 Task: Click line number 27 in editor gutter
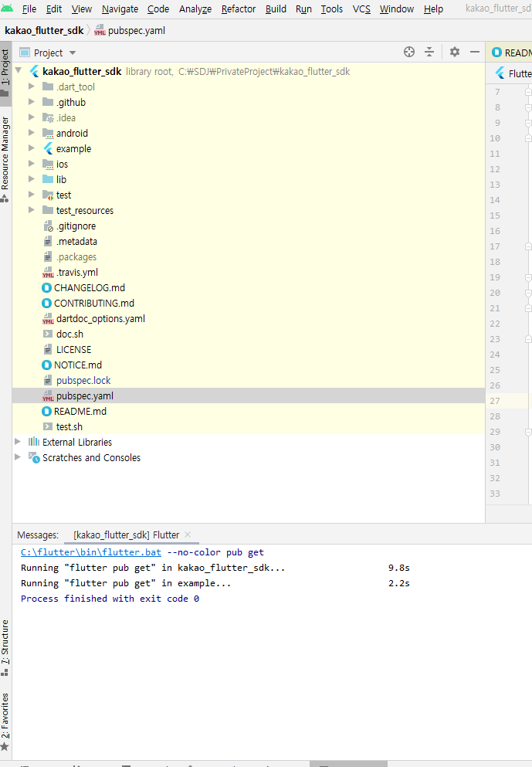(x=495, y=401)
